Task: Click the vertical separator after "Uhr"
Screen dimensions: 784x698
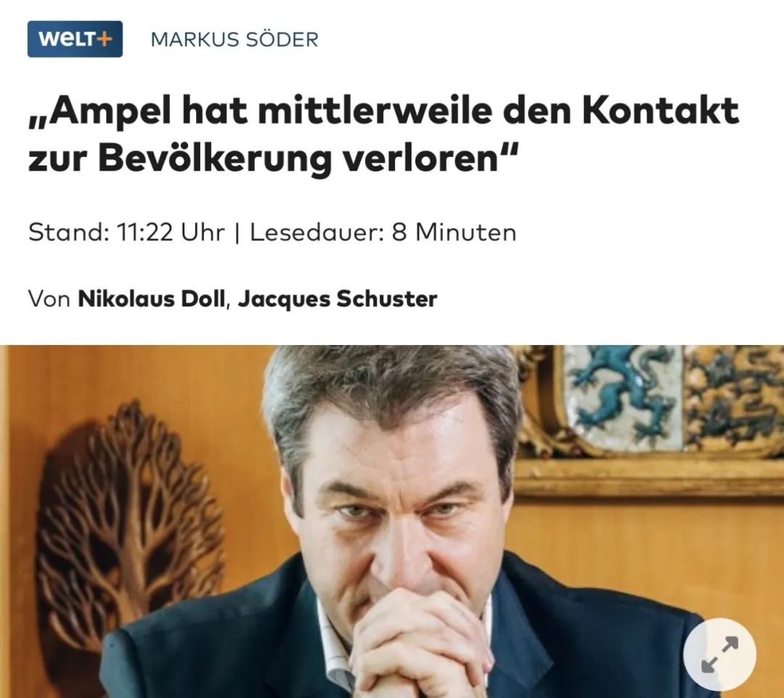Action: [x=237, y=233]
